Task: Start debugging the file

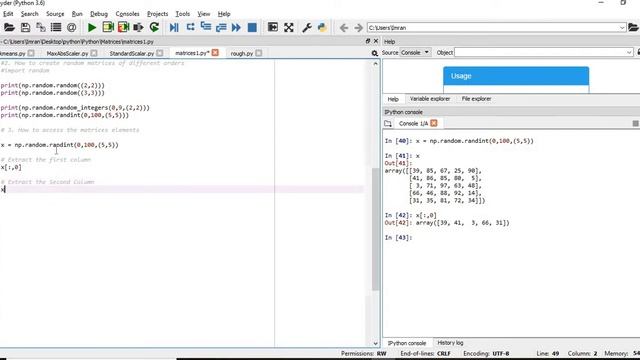Action: [x=174, y=27]
